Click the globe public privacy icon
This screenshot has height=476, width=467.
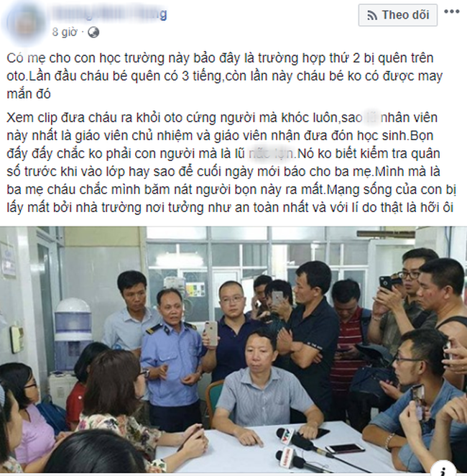93,32
